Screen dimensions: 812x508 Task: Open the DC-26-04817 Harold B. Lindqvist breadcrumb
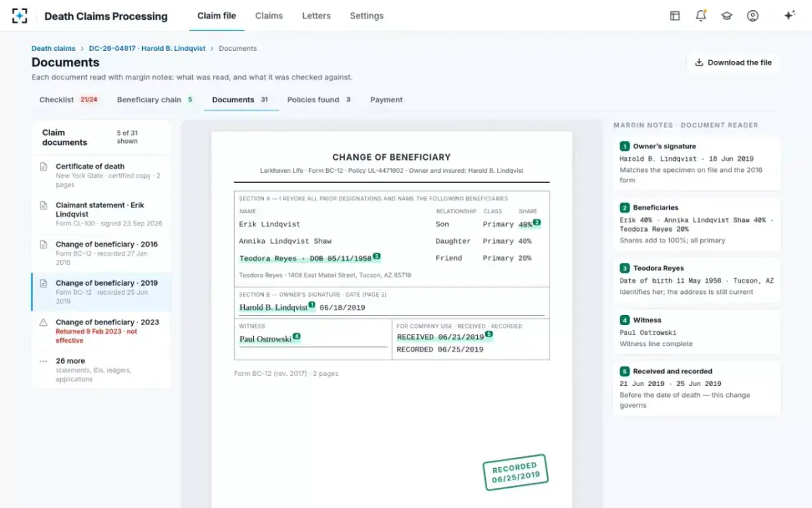click(x=148, y=49)
